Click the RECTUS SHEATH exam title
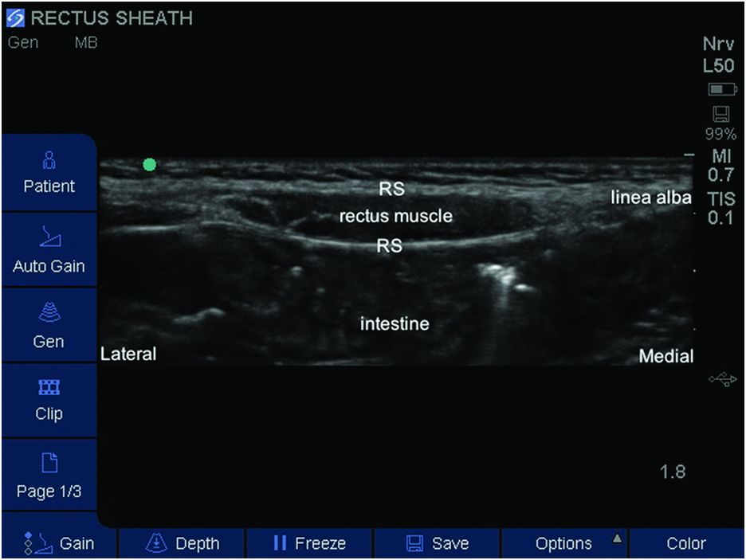 (x=112, y=17)
